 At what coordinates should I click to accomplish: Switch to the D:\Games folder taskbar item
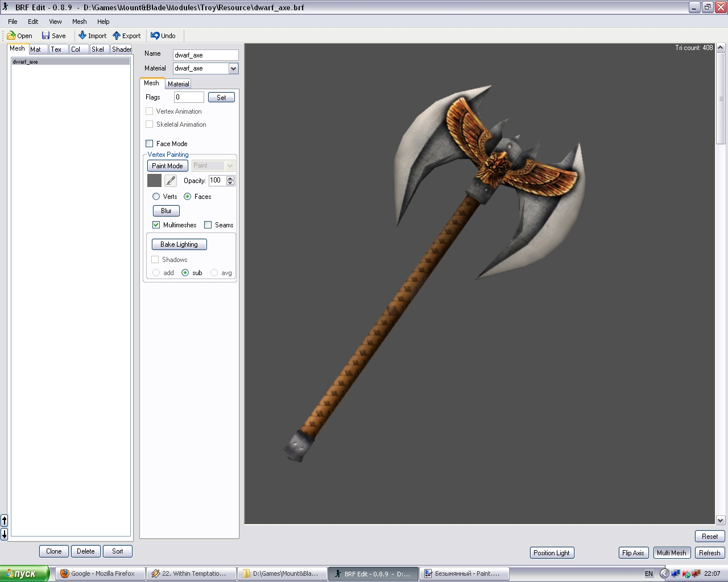click(x=282, y=573)
